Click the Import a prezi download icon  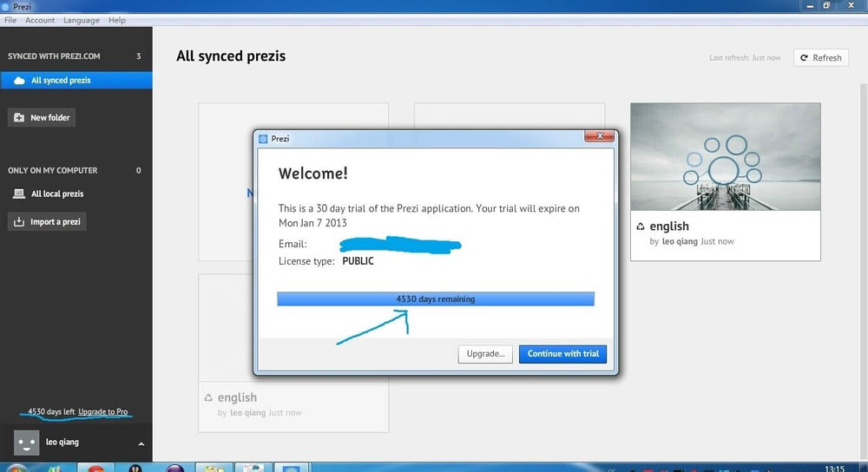coord(19,221)
